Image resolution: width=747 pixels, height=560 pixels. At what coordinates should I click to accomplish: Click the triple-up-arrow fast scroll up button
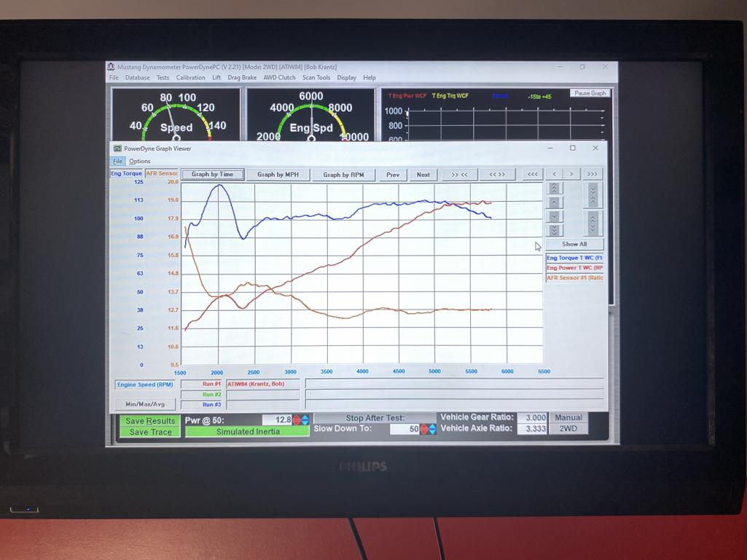click(x=554, y=189)
